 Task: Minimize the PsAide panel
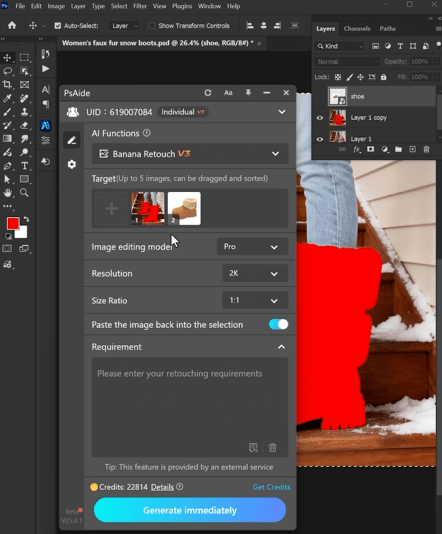pyautogui.click(x=267, y=93)
